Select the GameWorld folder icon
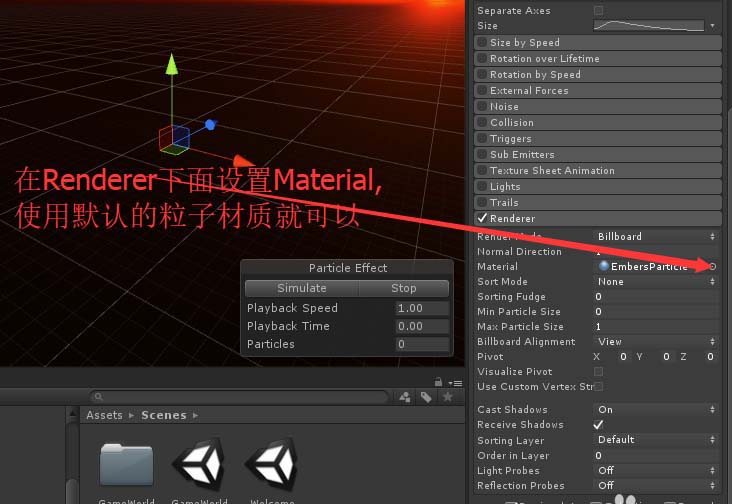Screen dimensions: 732x504 point(127,465)
